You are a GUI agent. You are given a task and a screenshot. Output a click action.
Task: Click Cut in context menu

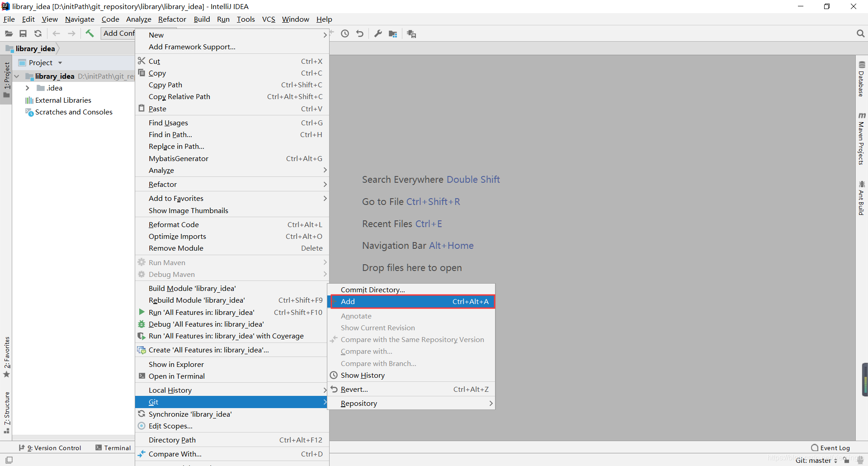(x=232, y=61)
